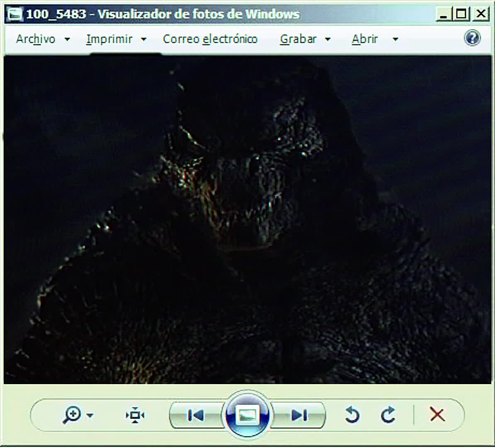
Task: Expand the Abrir dropdown arrow
Action: (x=395, y=39)
